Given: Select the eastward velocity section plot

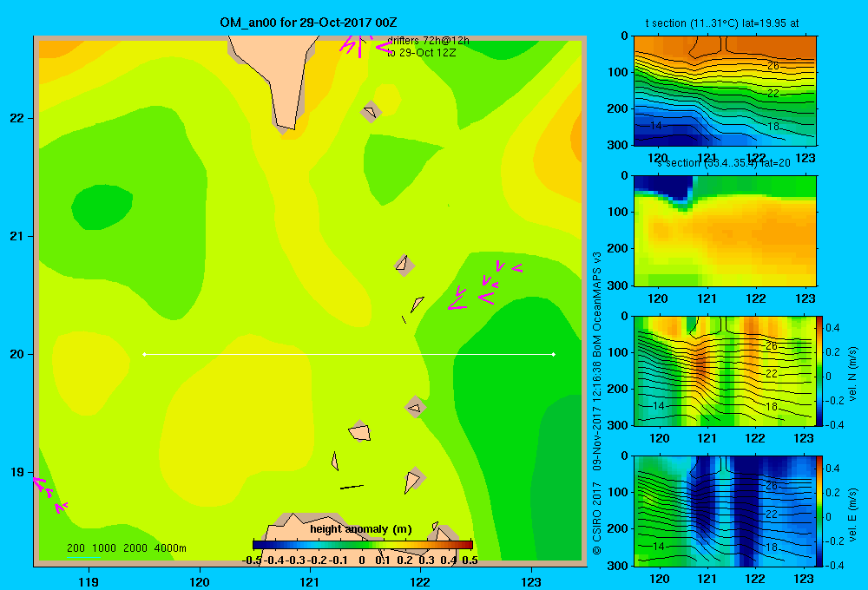Looking at the screenshot, I should 724,510.
